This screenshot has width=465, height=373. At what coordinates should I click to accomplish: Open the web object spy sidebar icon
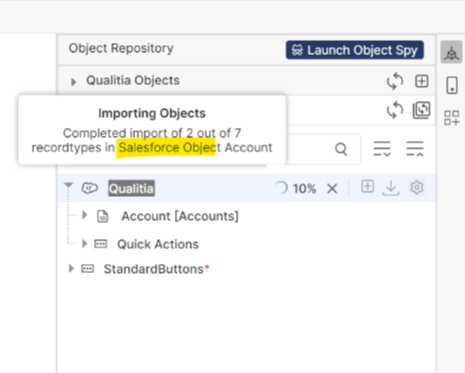click(x=451, y=52)
